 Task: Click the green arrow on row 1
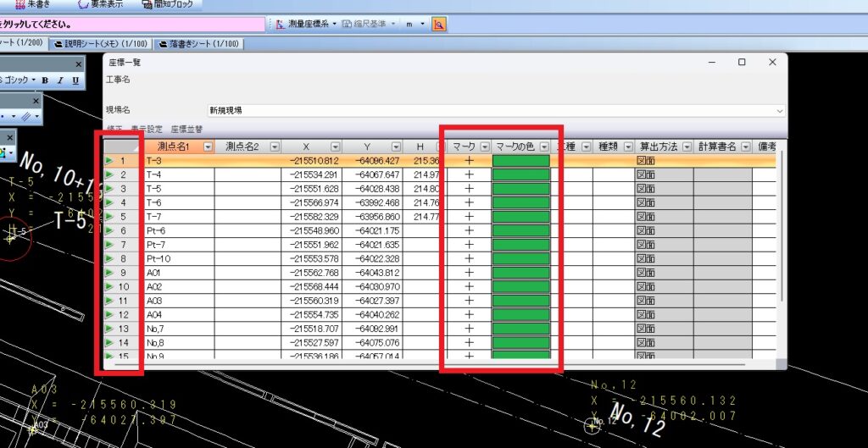pos(109,160)
